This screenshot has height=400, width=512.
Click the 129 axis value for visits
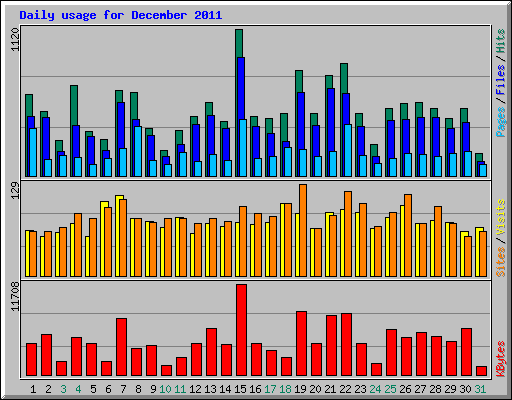tap(15, 191)
